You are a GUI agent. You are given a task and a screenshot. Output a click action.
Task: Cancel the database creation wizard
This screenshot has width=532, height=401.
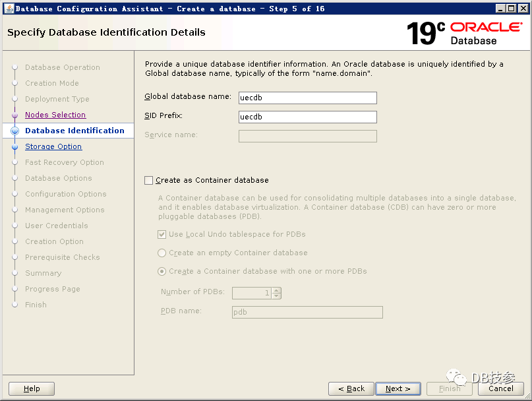(x=501, y=388)
